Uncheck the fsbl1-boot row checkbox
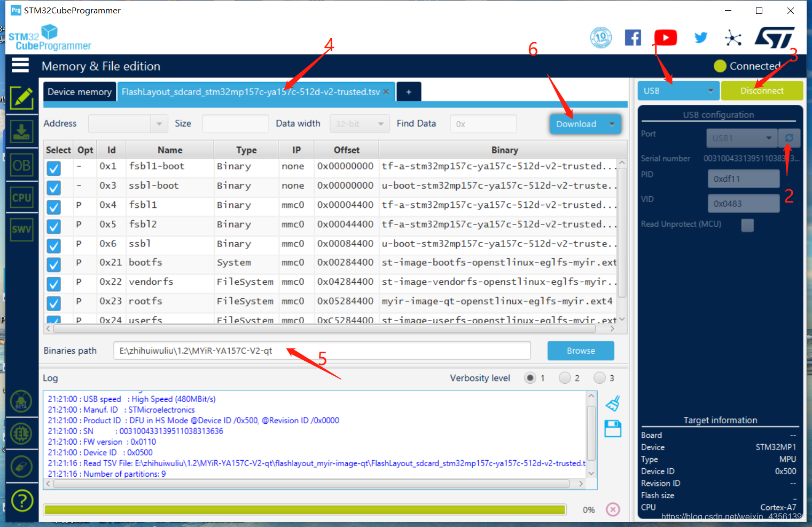The image size is (812, 527). point(53,168)
